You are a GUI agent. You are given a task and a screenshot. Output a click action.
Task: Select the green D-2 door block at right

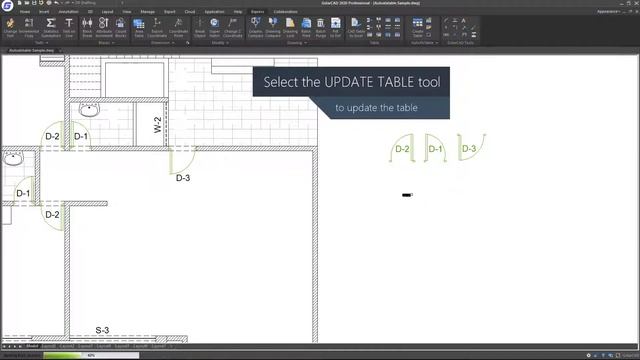(402, 148)
